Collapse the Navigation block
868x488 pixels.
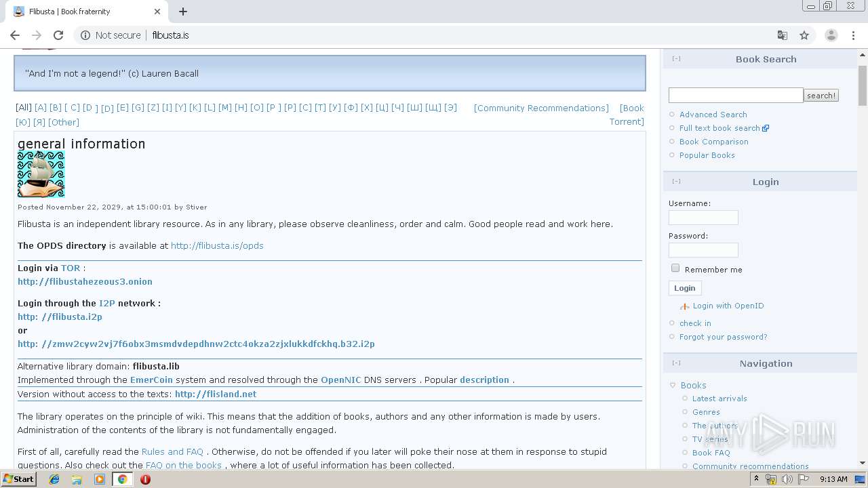(x=676, y=363)
